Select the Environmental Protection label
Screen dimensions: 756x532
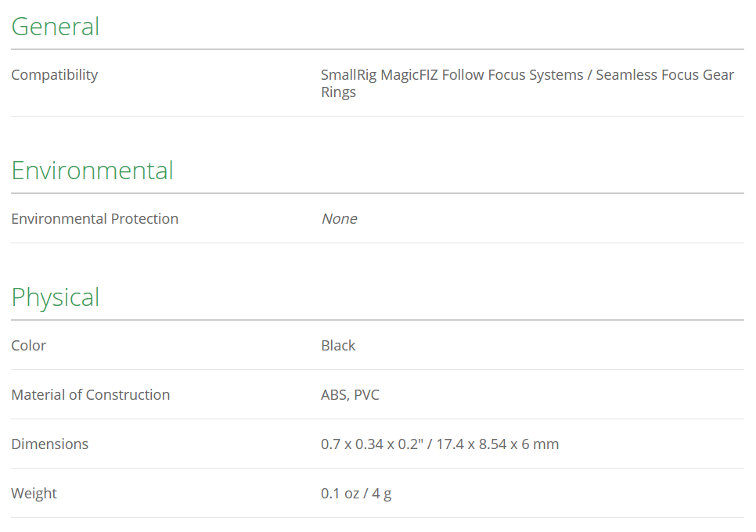coord(95,219)
